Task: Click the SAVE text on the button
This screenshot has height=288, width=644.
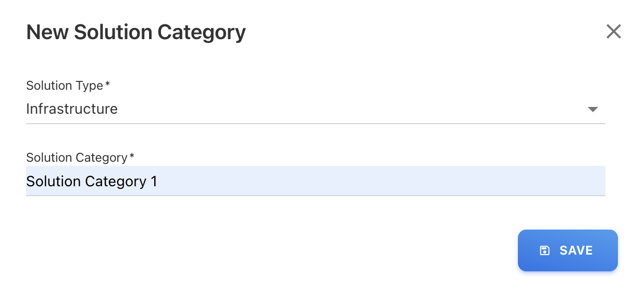Action: [x=576, y=250]
